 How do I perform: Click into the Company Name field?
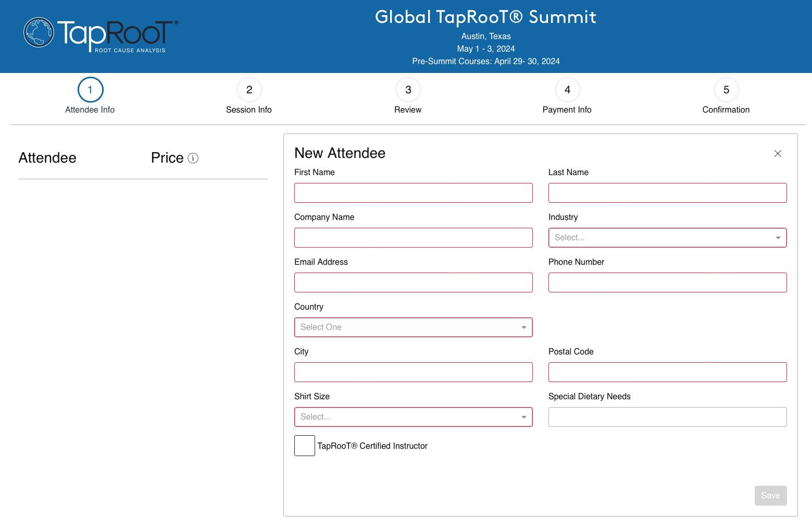413,238
